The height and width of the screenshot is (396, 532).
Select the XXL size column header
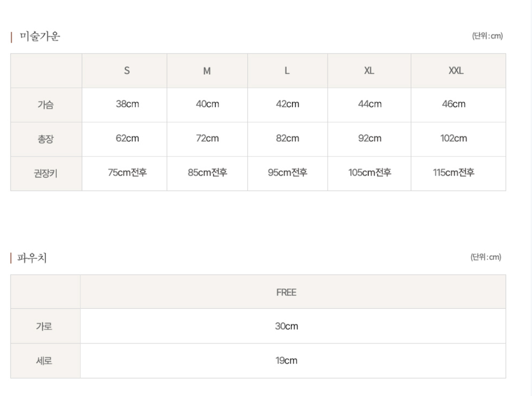tap(456, 71)
